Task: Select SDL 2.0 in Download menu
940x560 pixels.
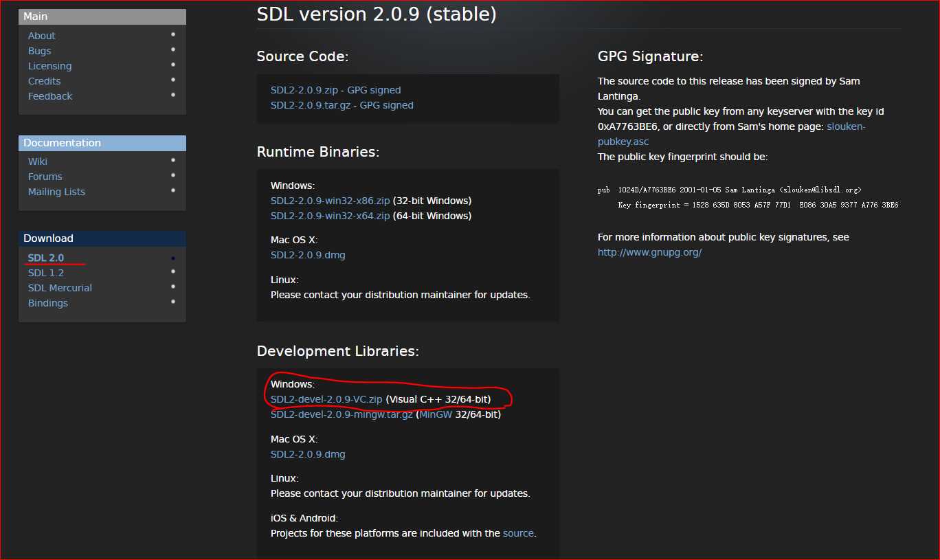Action: point(45,258)
